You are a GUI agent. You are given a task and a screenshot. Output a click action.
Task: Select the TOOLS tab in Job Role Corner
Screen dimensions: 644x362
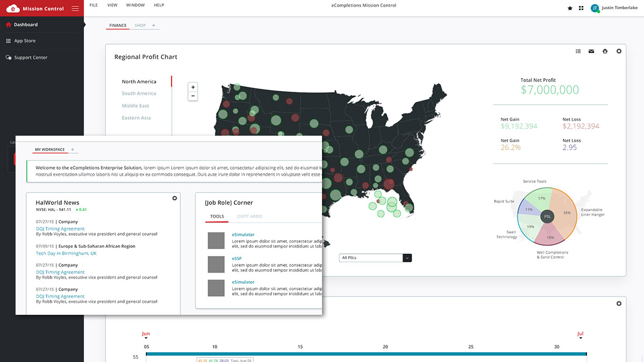click(217, 217)
